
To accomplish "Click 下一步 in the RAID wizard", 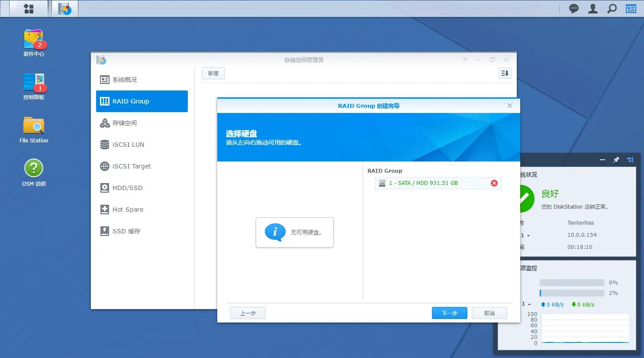I will click(449, 313).
